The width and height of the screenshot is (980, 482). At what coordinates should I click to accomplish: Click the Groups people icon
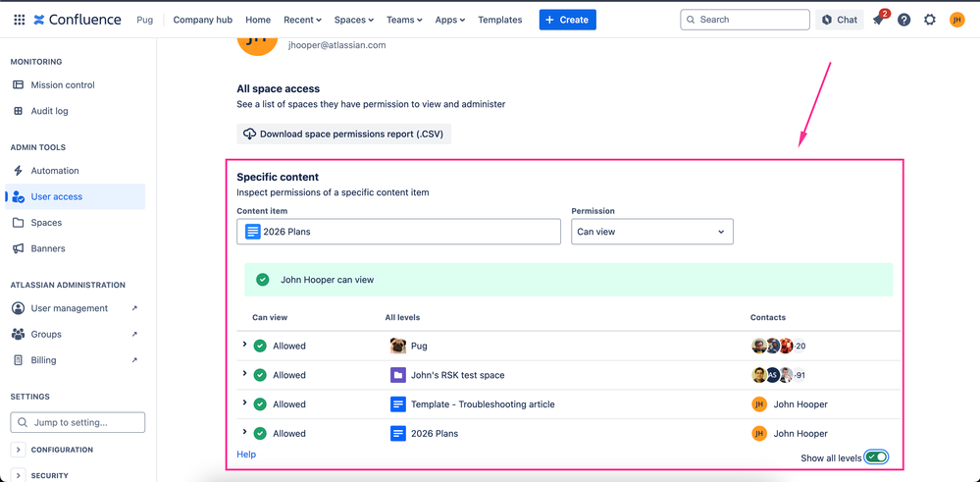(x=18, y=335)
